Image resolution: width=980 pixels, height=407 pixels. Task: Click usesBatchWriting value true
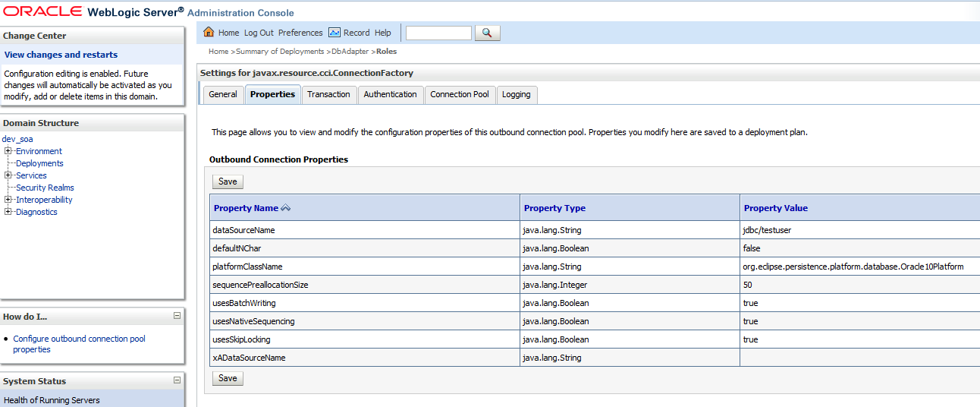pos(750,303)
